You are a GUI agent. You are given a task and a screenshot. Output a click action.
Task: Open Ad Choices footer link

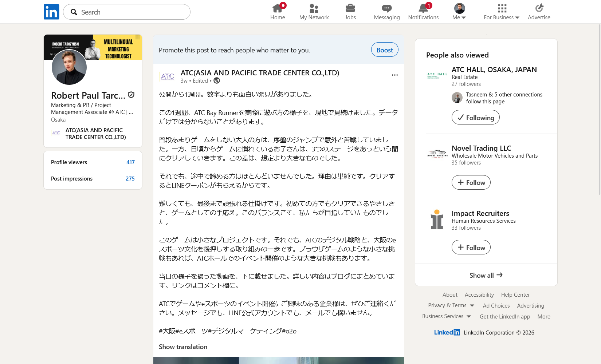point(496,306)
